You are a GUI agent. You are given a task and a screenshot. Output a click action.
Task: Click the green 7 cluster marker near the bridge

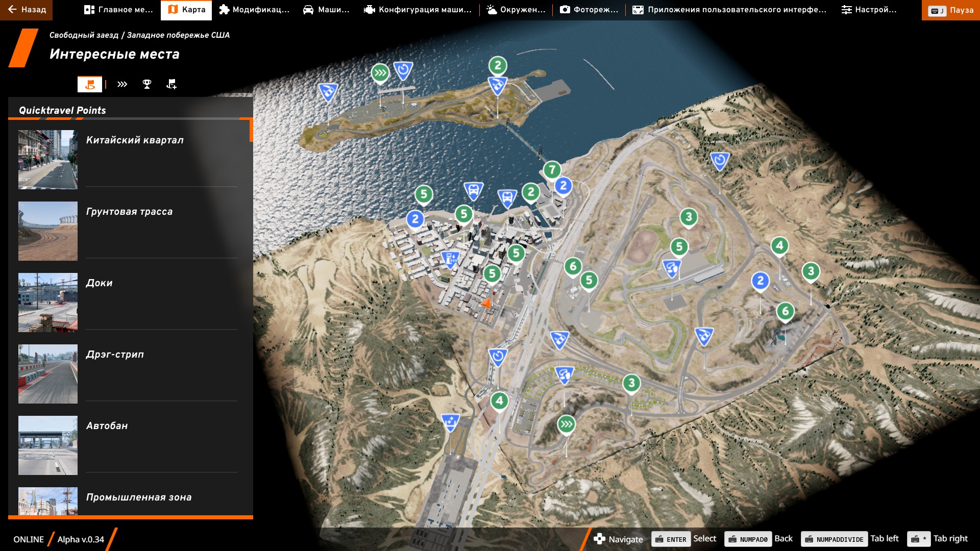point(552,170)
